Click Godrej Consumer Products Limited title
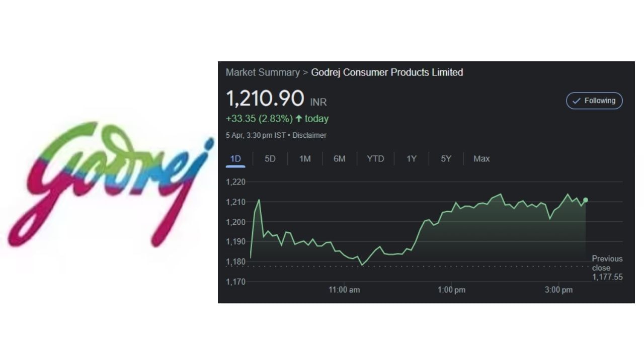The height and width of the screenshot is (362, 644). tap(387, 72)
